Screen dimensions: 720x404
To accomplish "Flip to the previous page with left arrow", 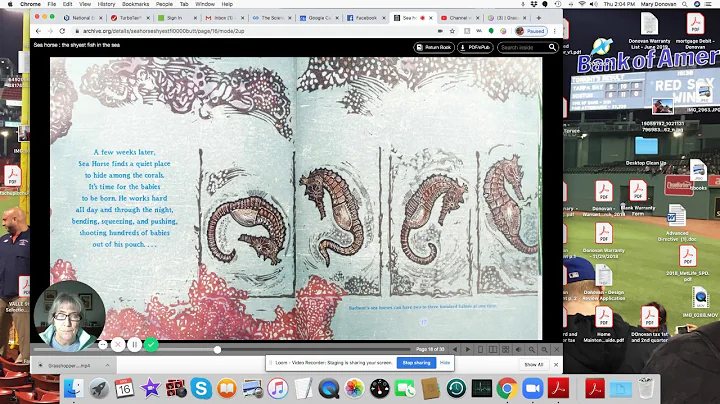I will pyautogui.click(x=455, y=349).
